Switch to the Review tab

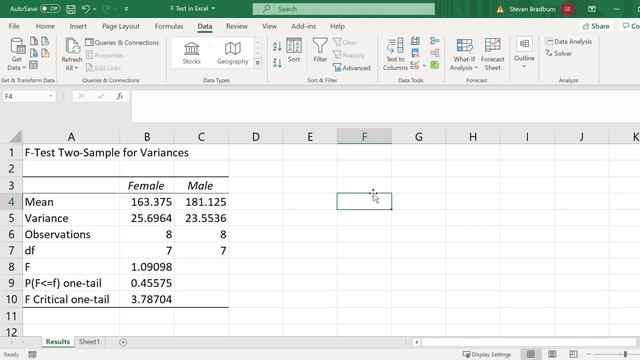click(237, 26)
